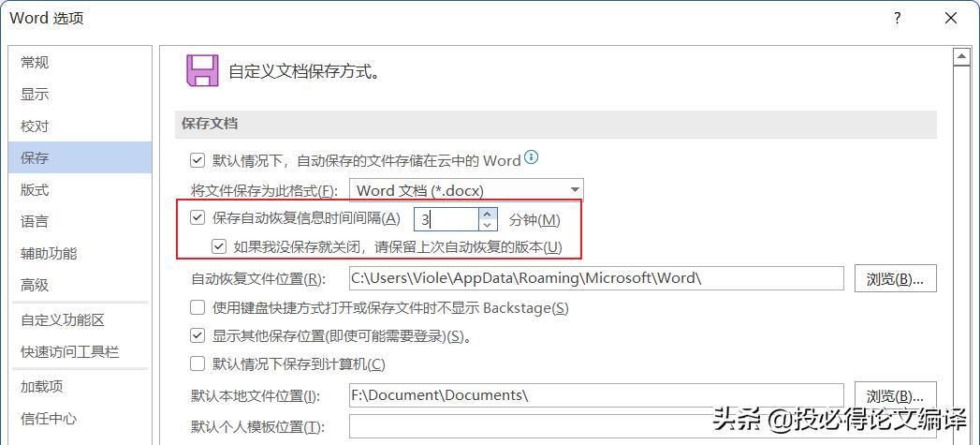Open 辅助功能 options category
This screenshot has width=980, height=445.
coord(80,254)
